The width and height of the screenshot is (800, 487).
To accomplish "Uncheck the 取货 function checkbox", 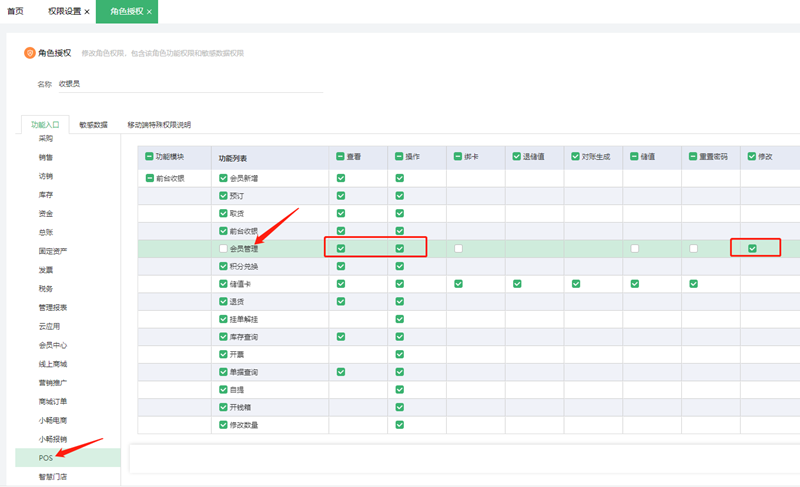I will tap(223, 213).
